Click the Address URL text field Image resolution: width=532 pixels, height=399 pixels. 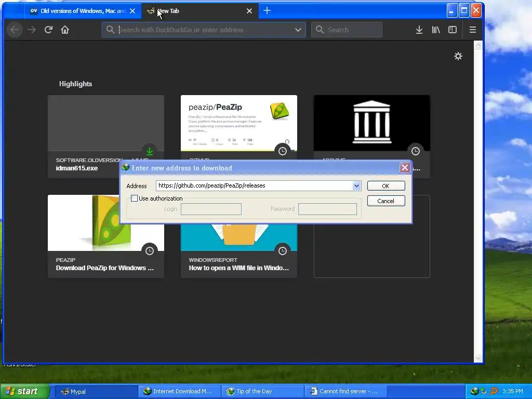[254, 185]
